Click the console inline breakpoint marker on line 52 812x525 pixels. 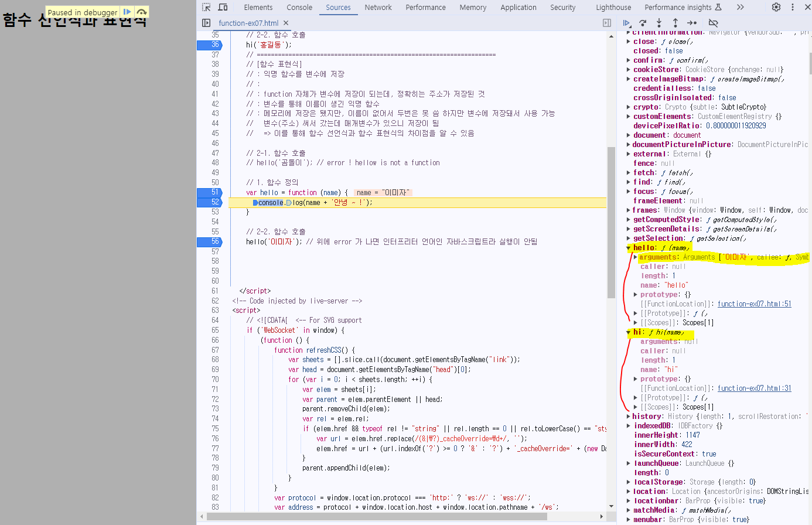[255, 203]
